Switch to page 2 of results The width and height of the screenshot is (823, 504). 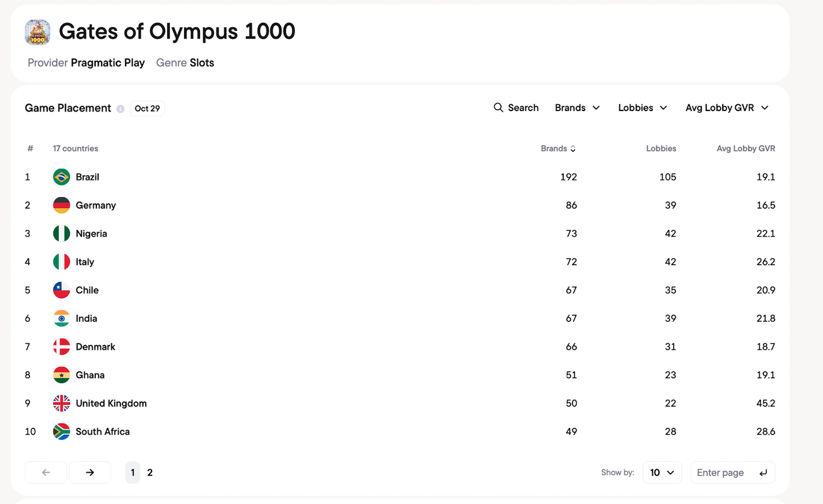[x=150, y=473]
